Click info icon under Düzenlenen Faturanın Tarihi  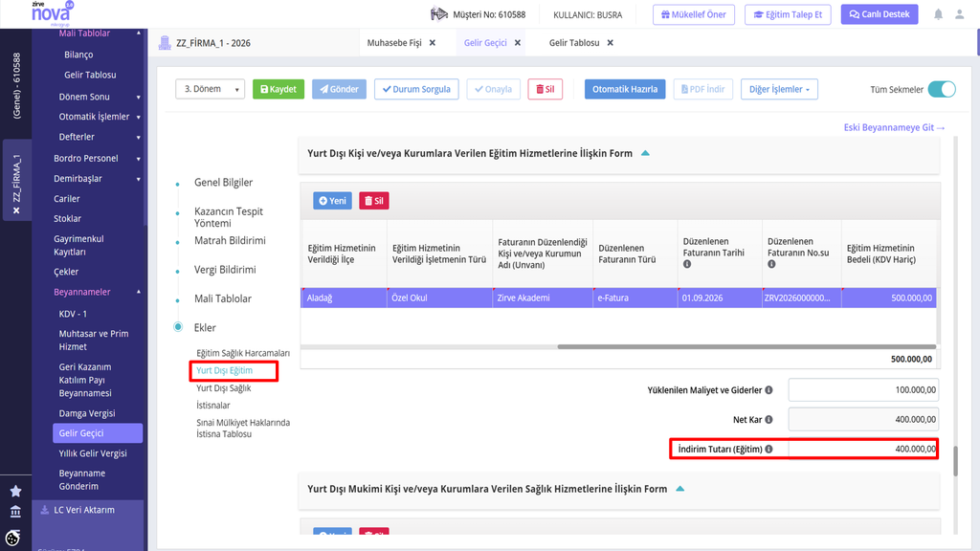(687, 264)
